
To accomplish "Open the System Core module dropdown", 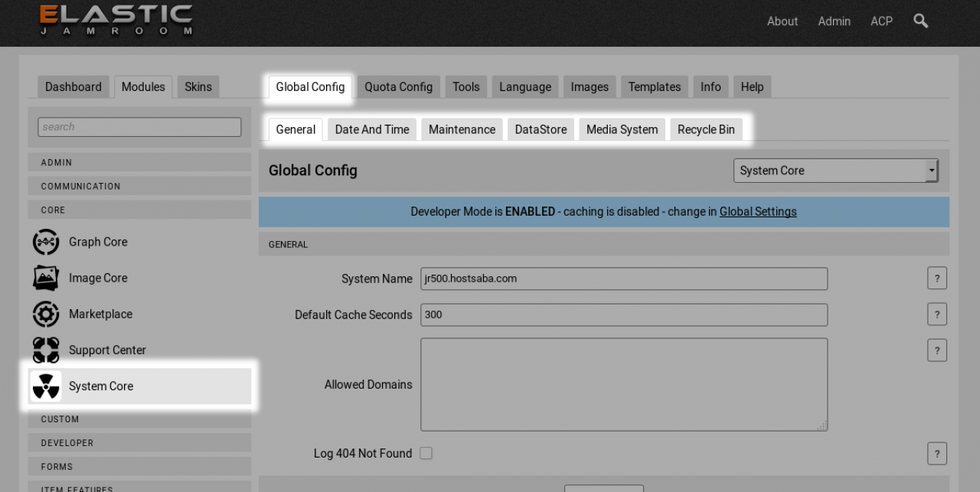I will (835, 171).
